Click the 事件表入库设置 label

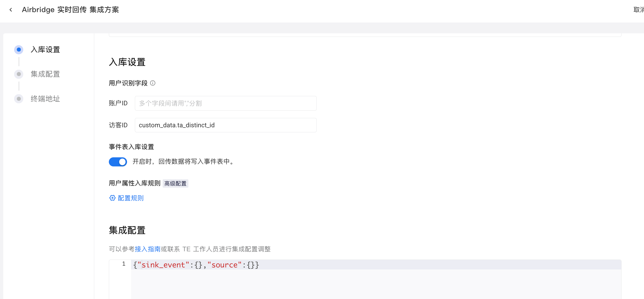(131, 147)
